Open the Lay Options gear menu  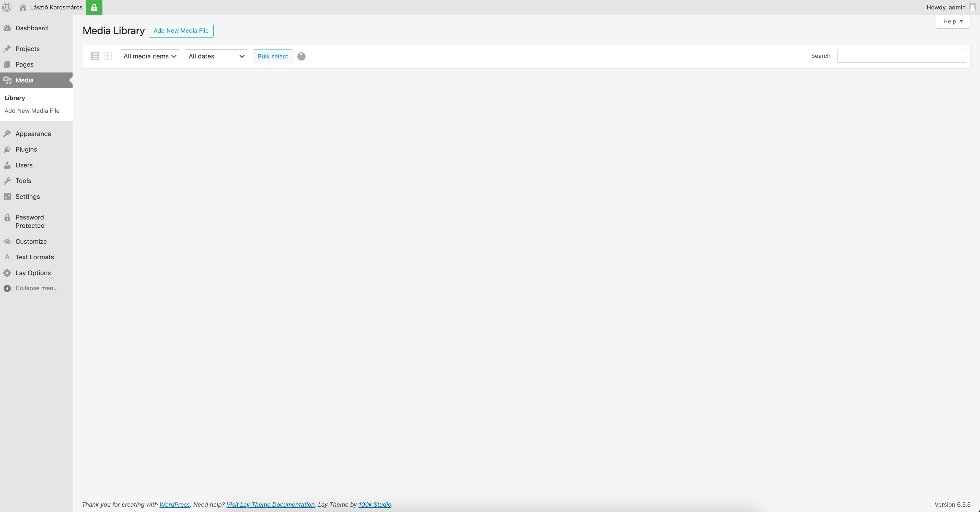pos(33,273)
